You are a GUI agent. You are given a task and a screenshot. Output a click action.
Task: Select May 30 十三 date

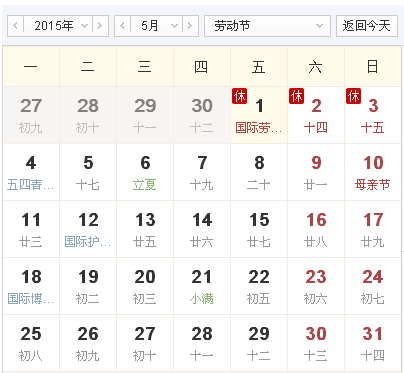(x=316, y=343)
